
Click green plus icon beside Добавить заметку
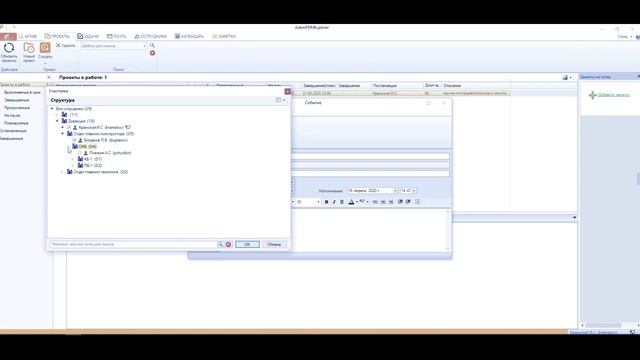[593, 95]
